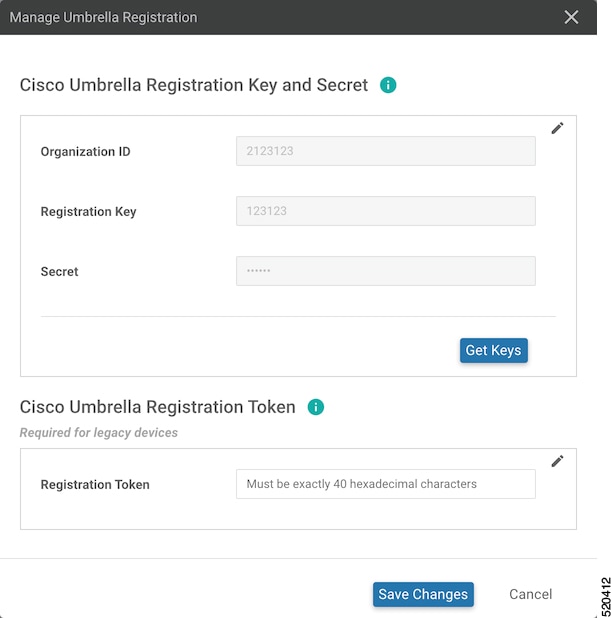Select the 'Registration Token' label
Viewport: 611px width, 618px height.
tap(95, 484)
